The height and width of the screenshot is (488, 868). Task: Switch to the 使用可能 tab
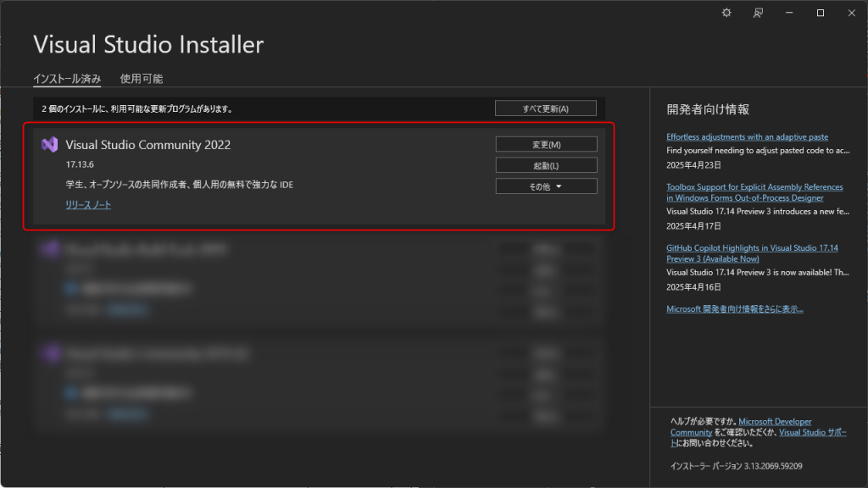pyautogui.click(x=142, y=79)
